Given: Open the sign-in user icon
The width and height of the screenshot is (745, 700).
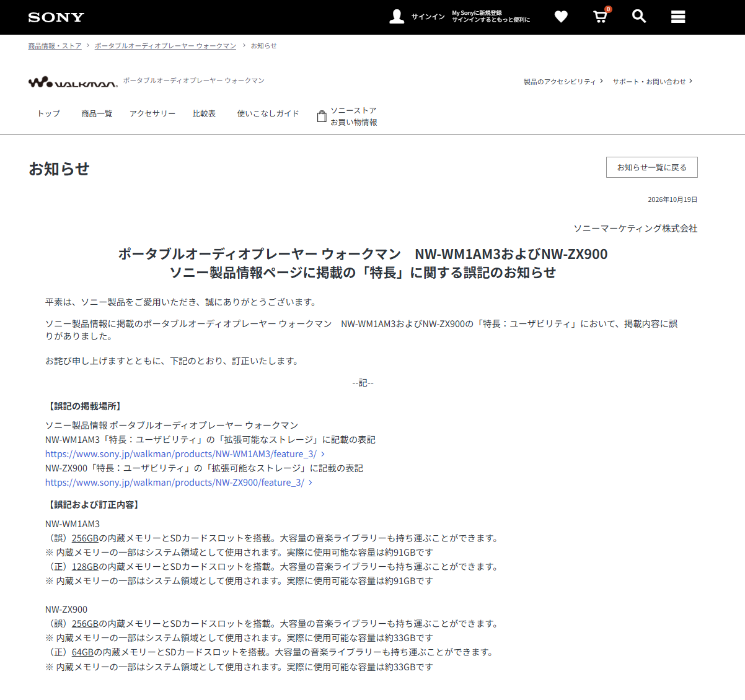Looking at the screenshot, I should [x=397, y=17].
